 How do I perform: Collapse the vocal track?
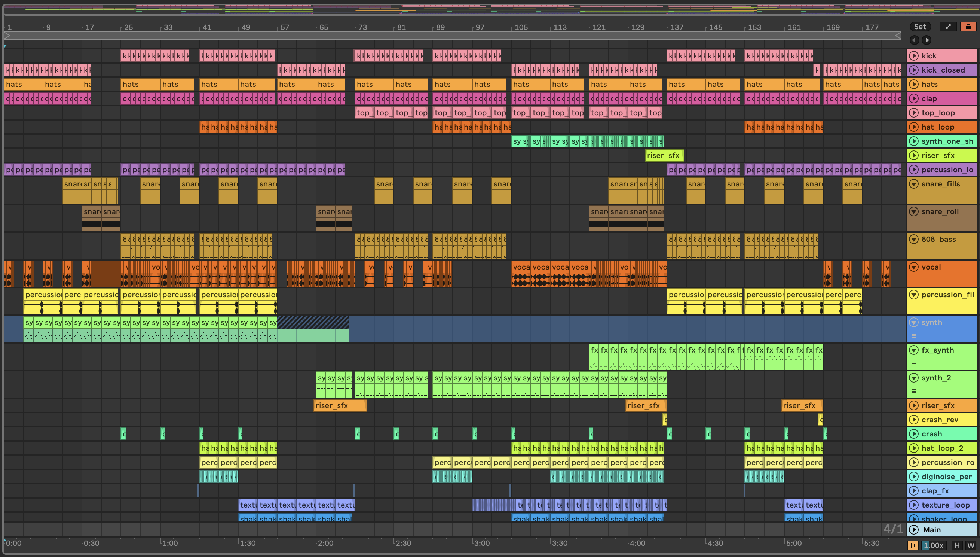(913, 267)
